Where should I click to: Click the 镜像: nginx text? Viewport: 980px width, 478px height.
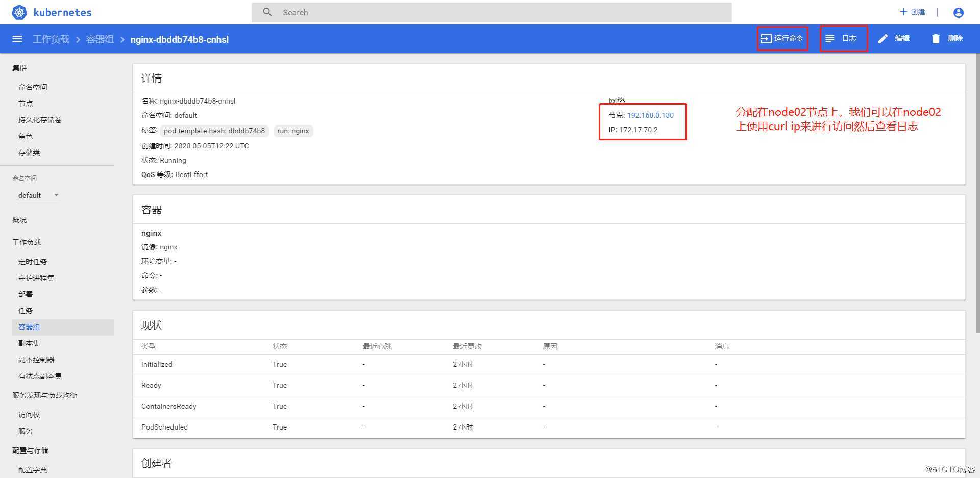coord(159,247)
